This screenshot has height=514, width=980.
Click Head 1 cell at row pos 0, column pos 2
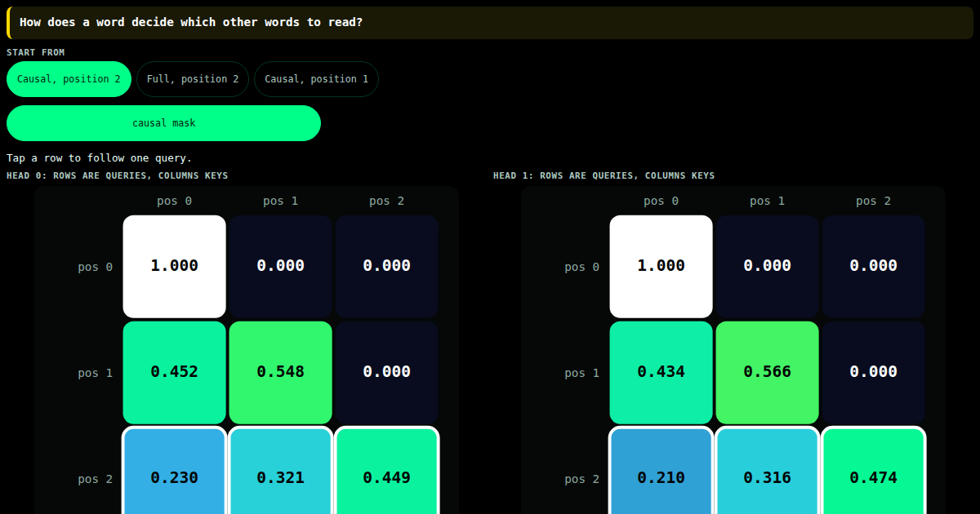(874, 266)
